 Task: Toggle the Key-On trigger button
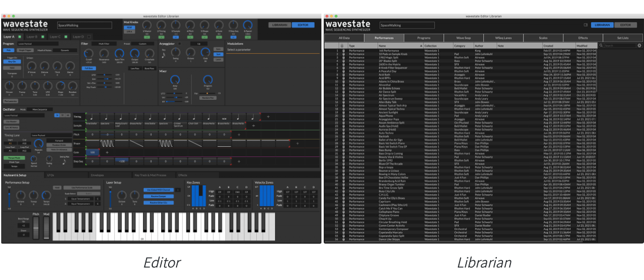pos(12,62)
